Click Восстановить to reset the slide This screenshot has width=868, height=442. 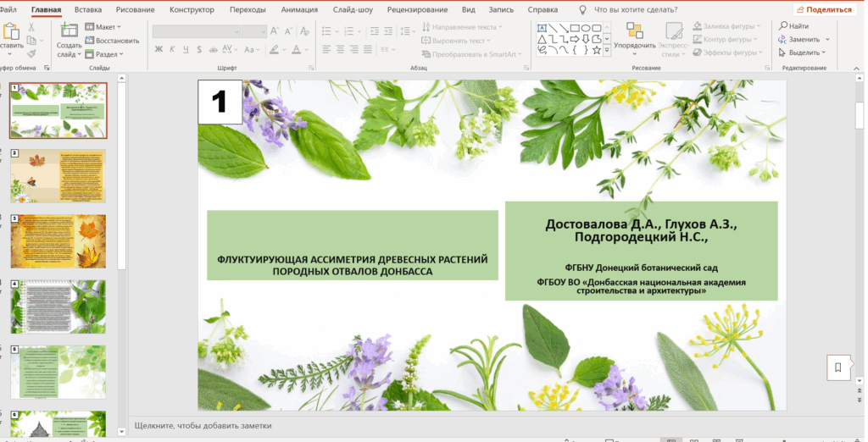[x=113, y=41]
